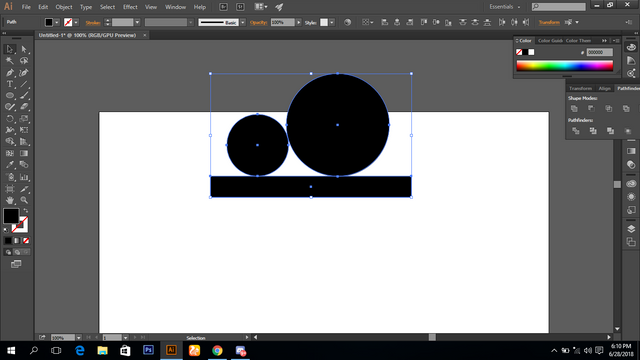640x360 pixels.
Task: Select the Ellipse tool
Action: 10,96
